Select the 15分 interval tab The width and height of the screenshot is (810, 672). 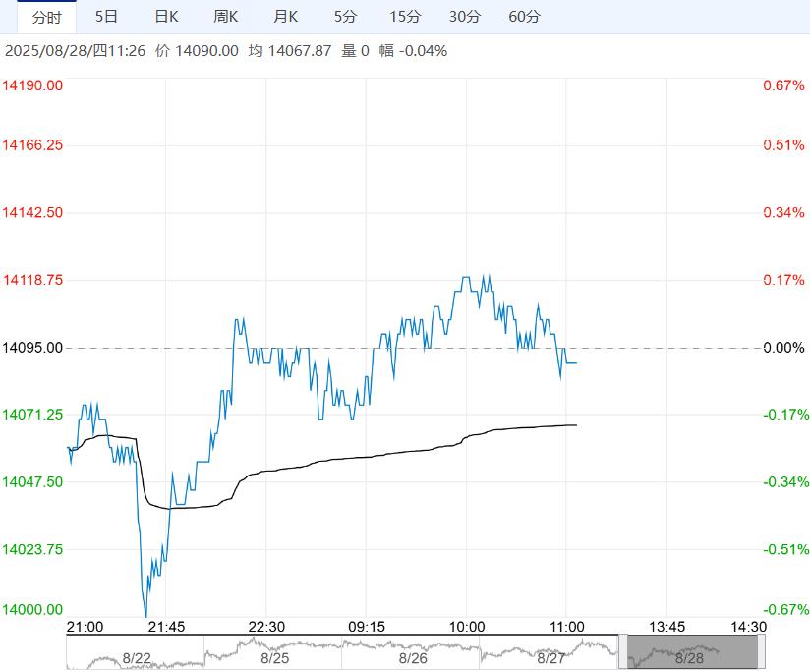[405, 17]
